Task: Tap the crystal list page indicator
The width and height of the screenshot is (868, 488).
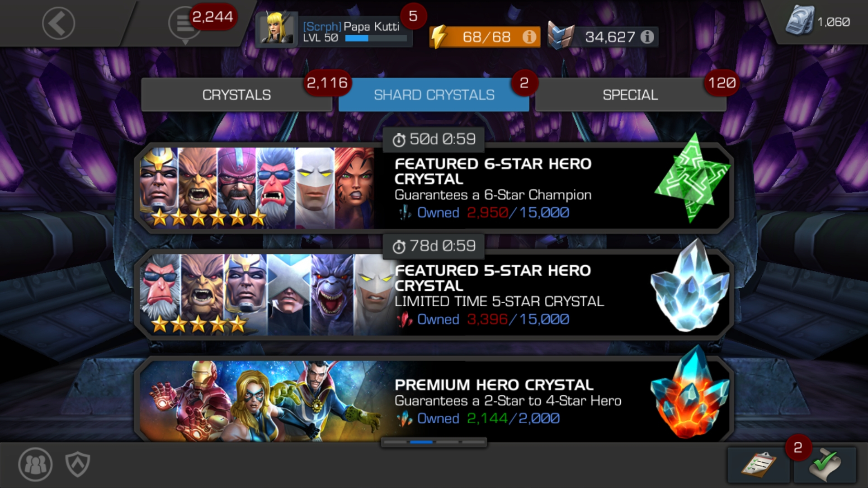Action: (x=434, y=442)
